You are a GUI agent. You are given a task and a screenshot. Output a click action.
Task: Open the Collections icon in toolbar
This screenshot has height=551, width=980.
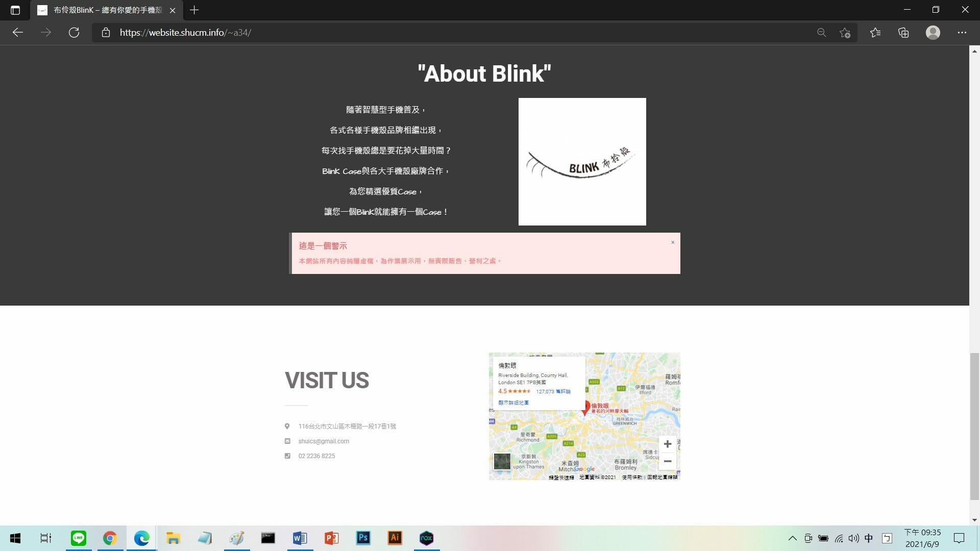[903, 33]
